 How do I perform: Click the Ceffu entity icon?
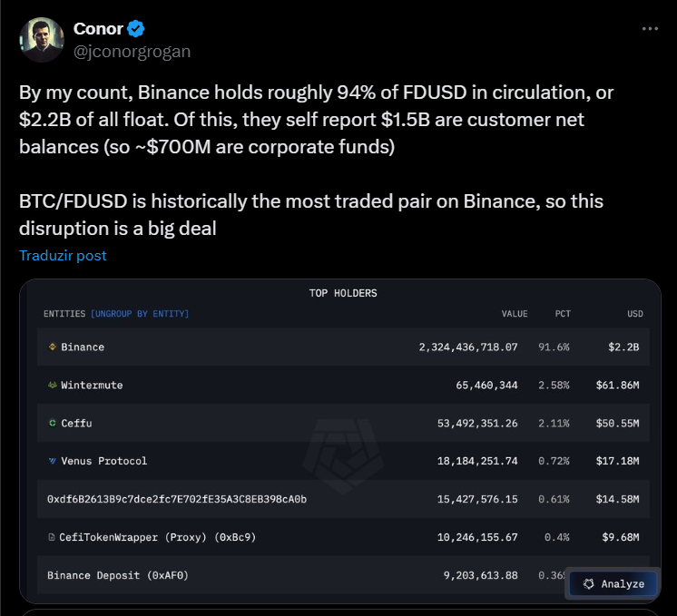pos(53,423)
